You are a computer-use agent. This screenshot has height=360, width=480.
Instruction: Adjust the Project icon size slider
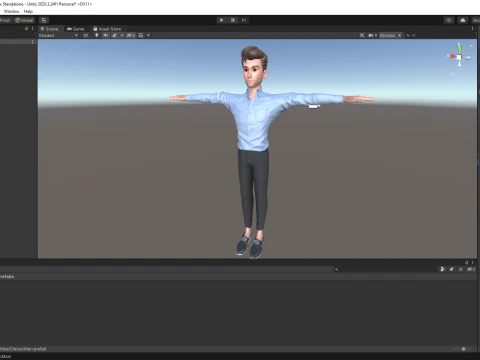coord(462,349)
